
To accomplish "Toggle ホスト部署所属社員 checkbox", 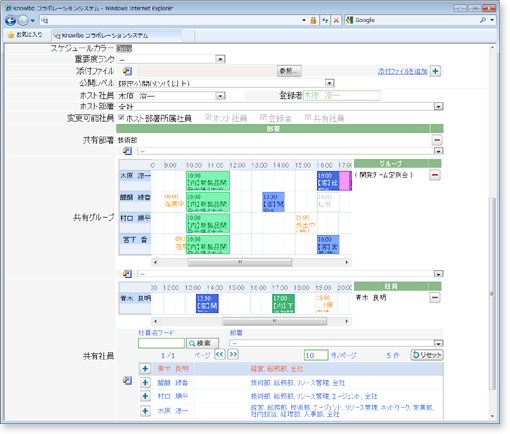I will click(x=121, y=117).
